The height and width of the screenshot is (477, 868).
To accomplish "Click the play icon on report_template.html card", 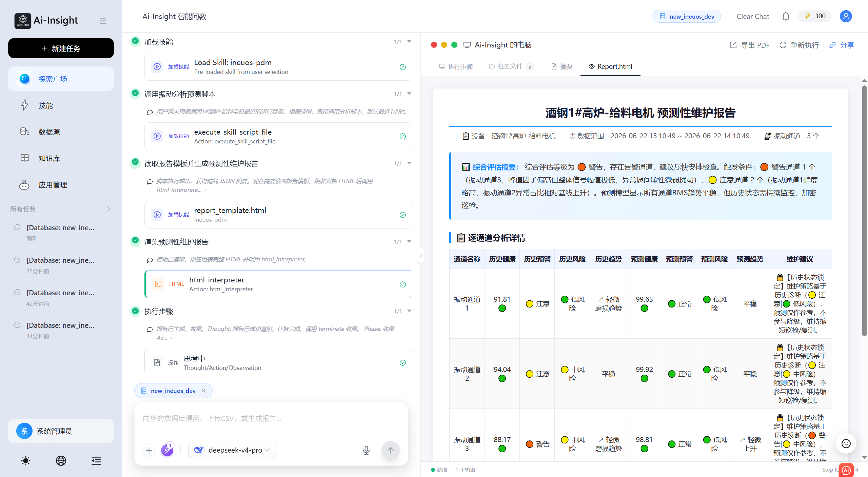I will (157, 215).
